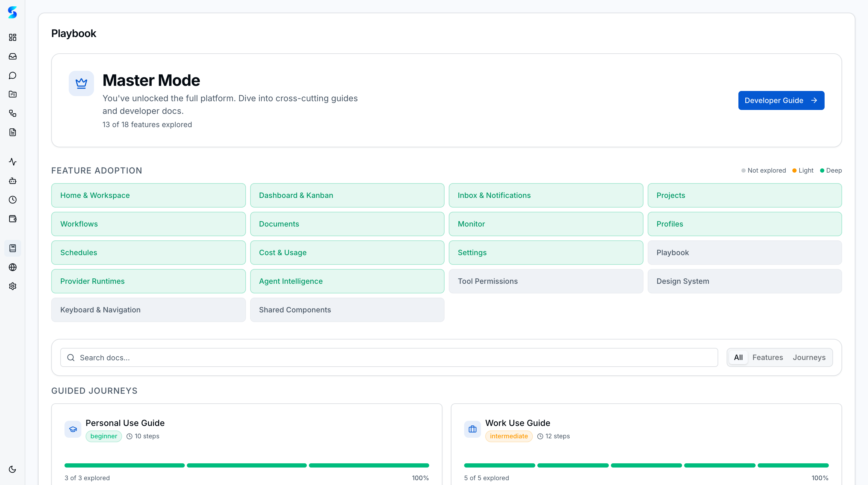Select the Schedules clock icon
The height and width of the screenshot is (485, 868).
click(12, 200)
